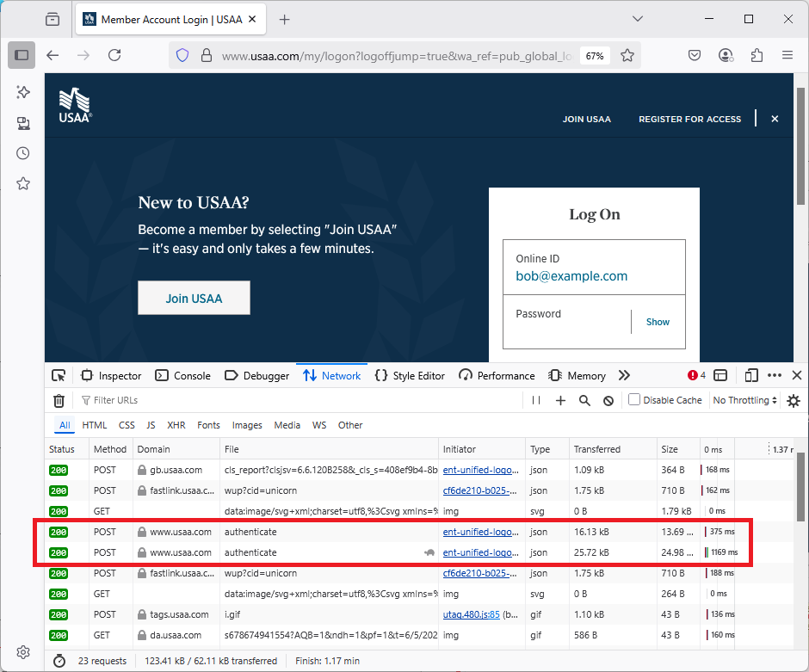Expand the hidden DevTools tools chevron

(x=624, y=375)
